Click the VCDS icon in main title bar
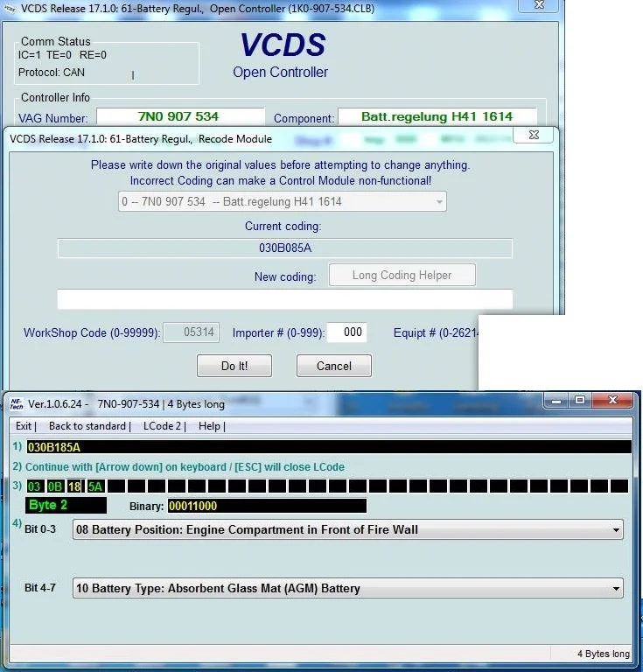The width and height of the screenshot is (643, 672). tap(10, 9)
